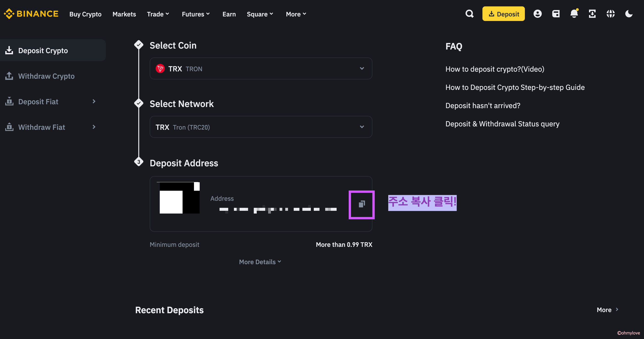
Task: Expand the Square menu
Action: tap(260, 14)
